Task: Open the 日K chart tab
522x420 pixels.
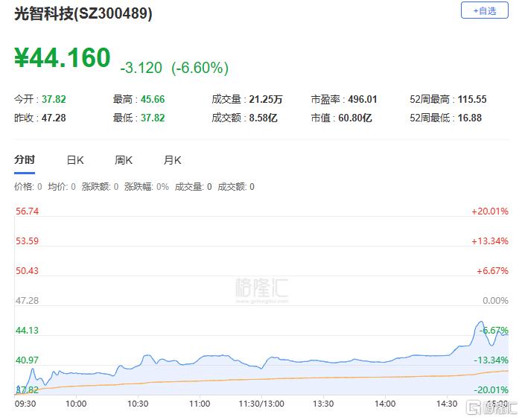Action: click(75, 160)
